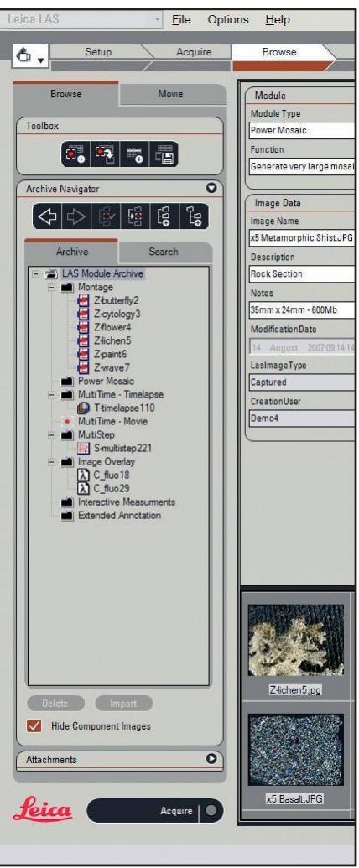Click the table-with-floppy-disk save icon in Toolbox
The width and height of the screenshot is (359, 868).
tap(164, 155)
